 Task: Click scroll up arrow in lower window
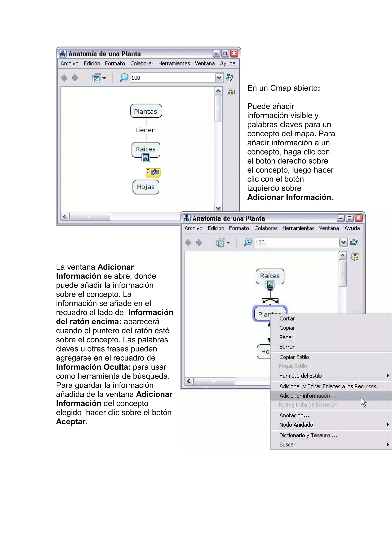[342, 255]
